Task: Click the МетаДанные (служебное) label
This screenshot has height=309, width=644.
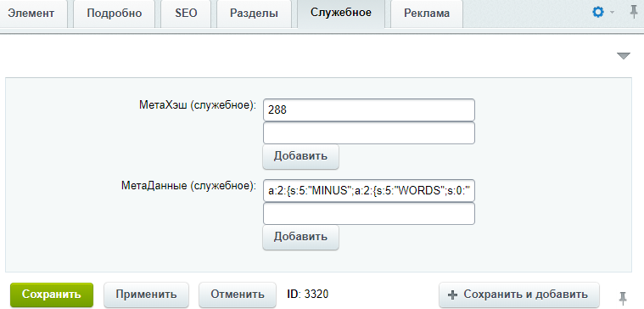Action: (188, 186)
